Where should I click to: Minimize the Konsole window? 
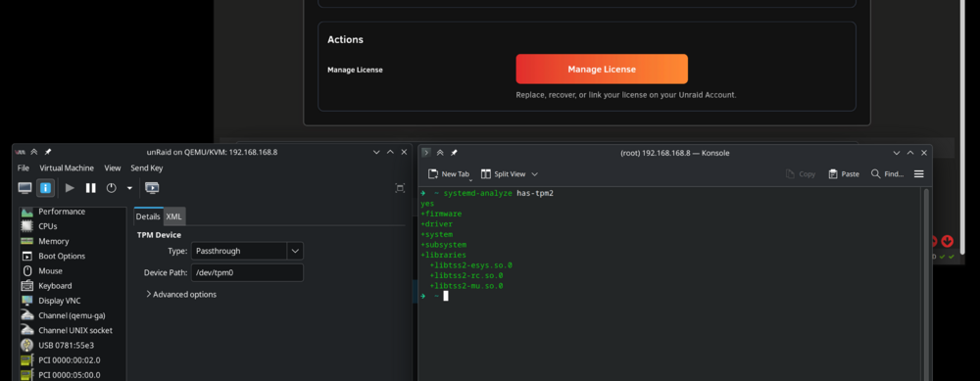(896, 153)
